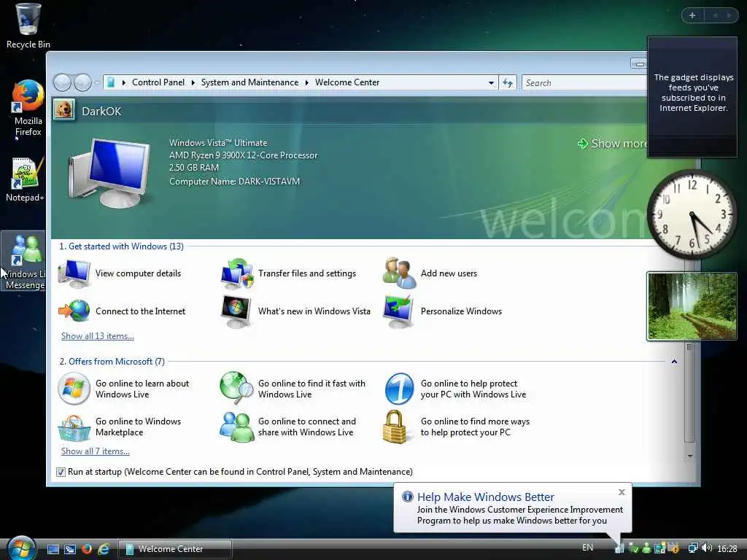747x560 pixels.
Task: Click the Get started with Windows (13) heading
Action: point(121,246)
